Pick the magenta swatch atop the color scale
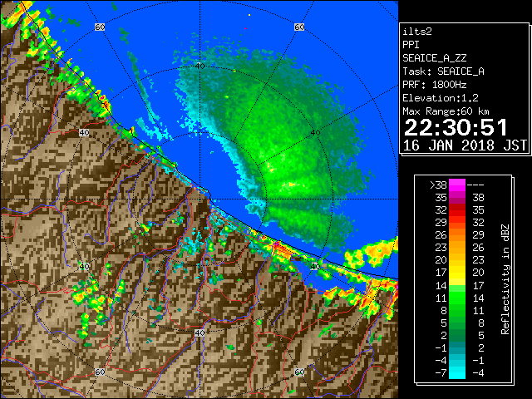532x399 pixels. [x=457, y=185]
